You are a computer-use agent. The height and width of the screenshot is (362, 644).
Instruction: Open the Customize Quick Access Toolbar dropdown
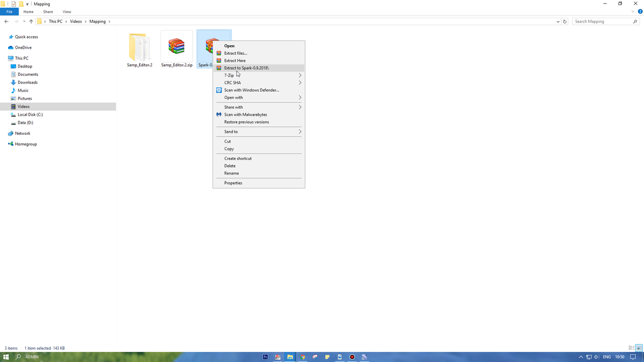(x=27, y=4)
